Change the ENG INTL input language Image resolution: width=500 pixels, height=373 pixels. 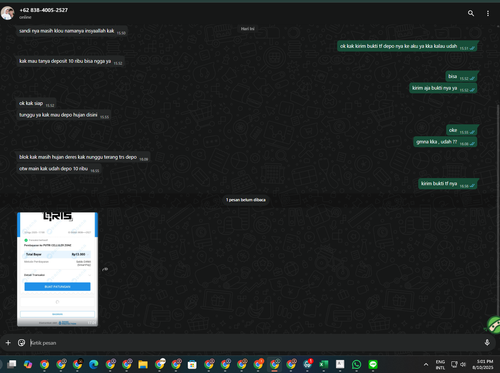[x=440, y=365]
